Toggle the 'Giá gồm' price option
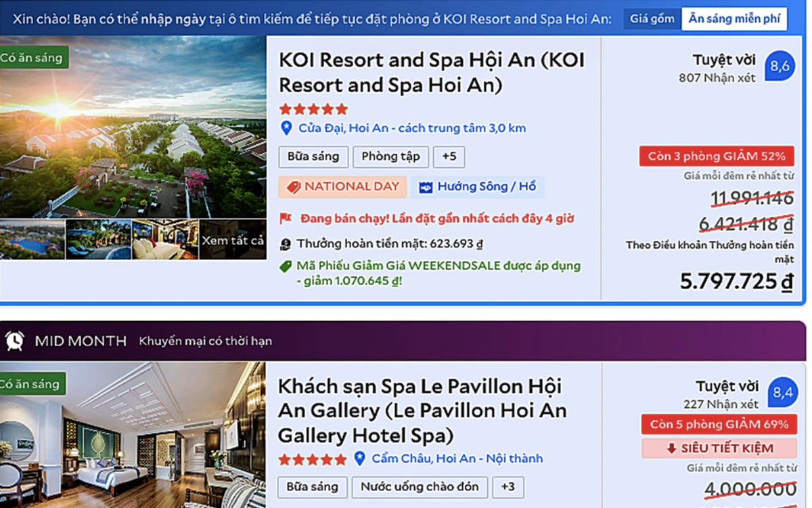Screen dimensions: 812x508 pos(652,19)
